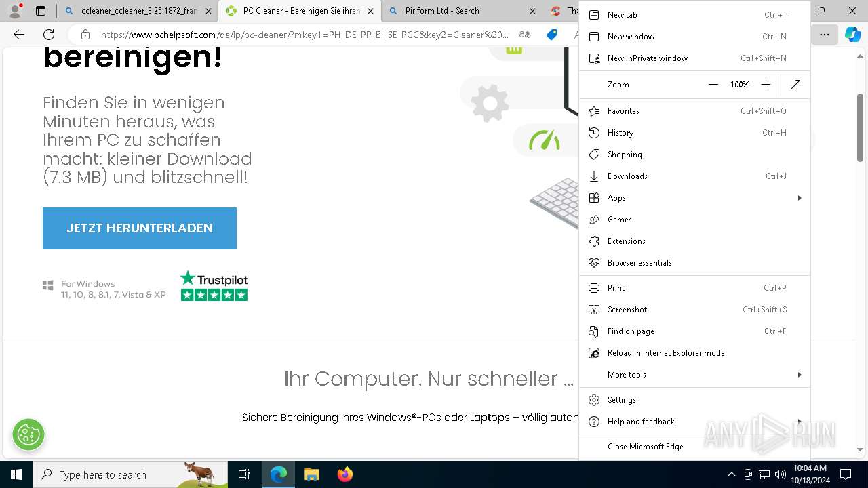Open a New InPrivate window
868x488 pixels.
pos(694,58)
